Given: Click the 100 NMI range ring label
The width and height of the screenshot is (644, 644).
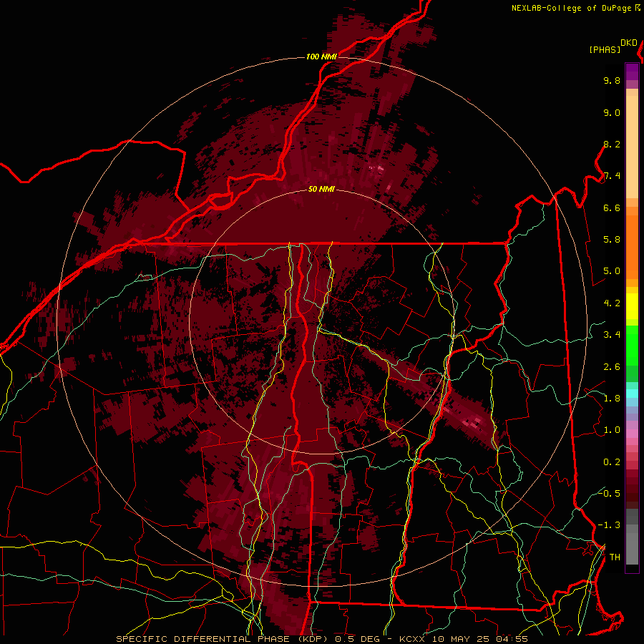Looking at the screenshot, I should click(x=321, y=57).
